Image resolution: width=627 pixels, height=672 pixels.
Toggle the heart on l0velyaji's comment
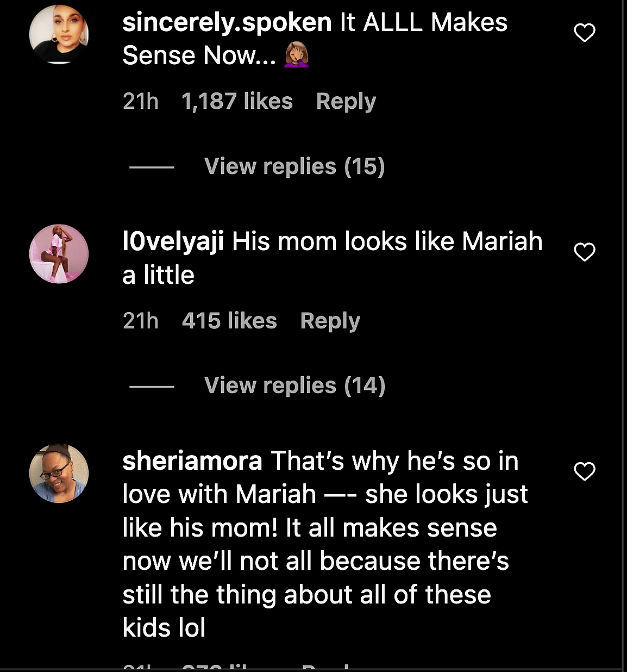pos(585,252)
